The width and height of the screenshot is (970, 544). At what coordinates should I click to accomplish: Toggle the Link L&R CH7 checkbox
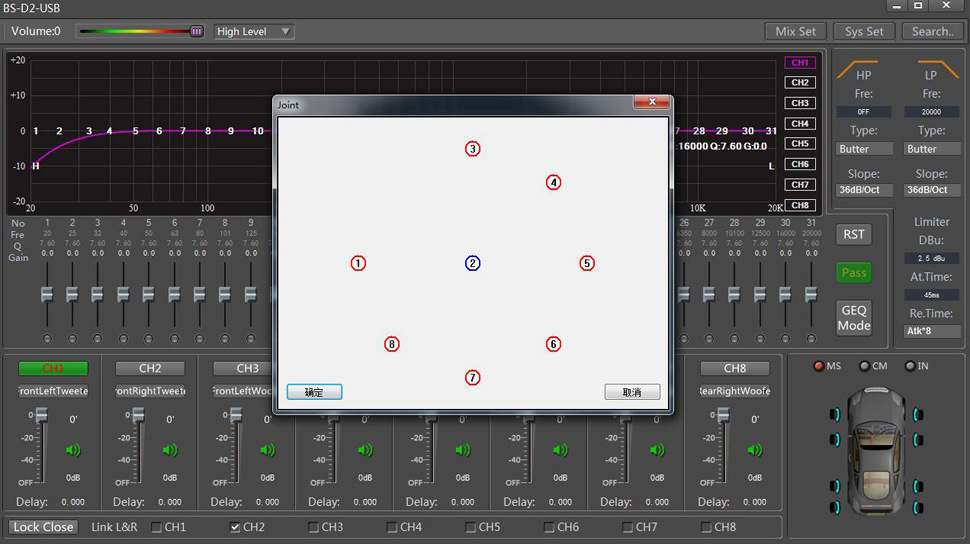(x=628, y=527)
